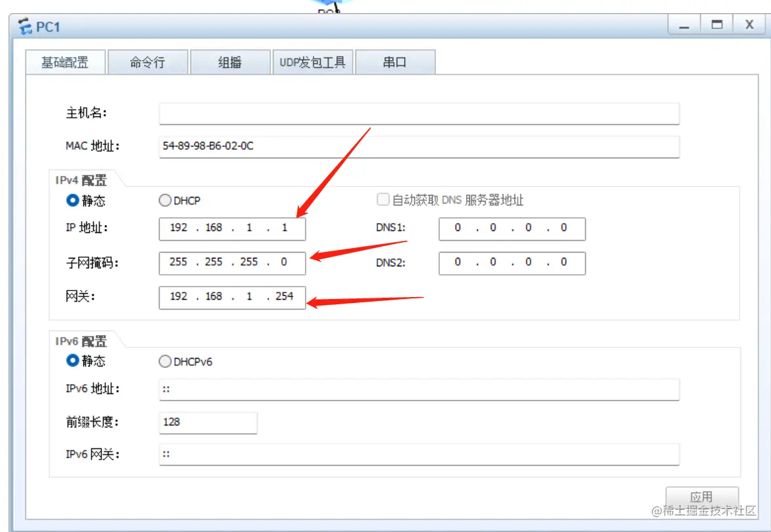This screenshot has height=532, width=771.
Task: Click the PC1 icon in the title bar
Action: pos(26,26)
